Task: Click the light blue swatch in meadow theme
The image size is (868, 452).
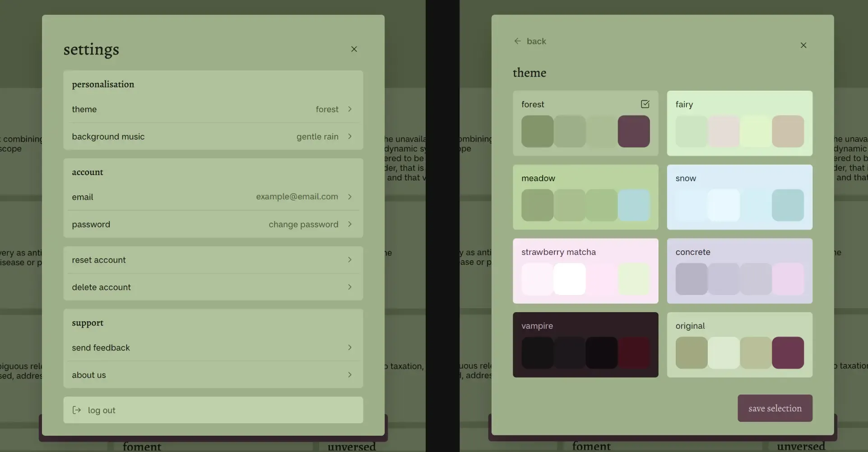Action: [634, 205]
